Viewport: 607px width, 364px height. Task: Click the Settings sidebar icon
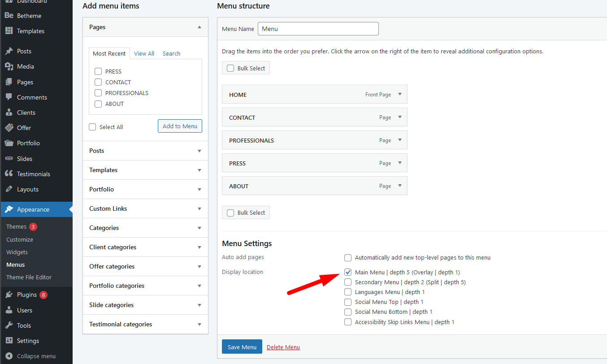(9, 341)
